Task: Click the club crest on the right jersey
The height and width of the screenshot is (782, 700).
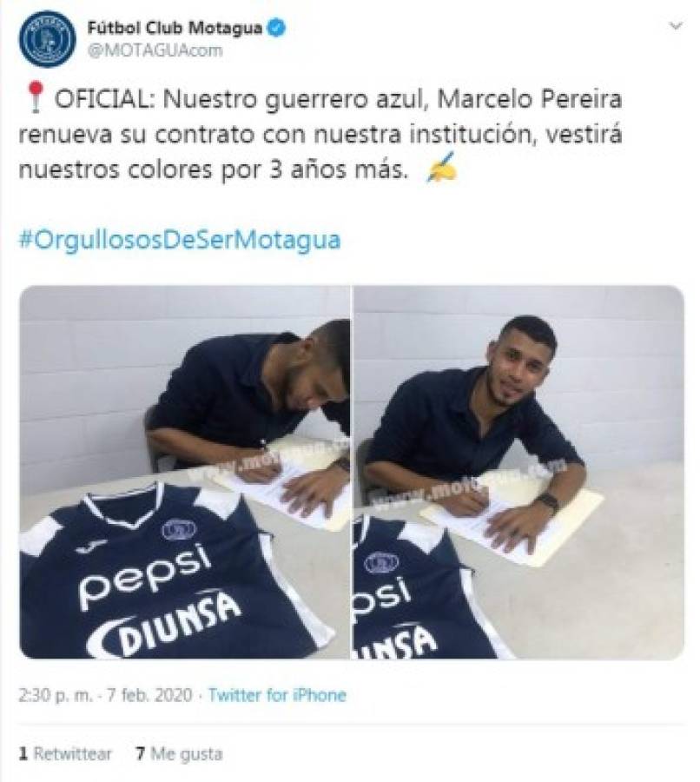Action: [381, 562]
